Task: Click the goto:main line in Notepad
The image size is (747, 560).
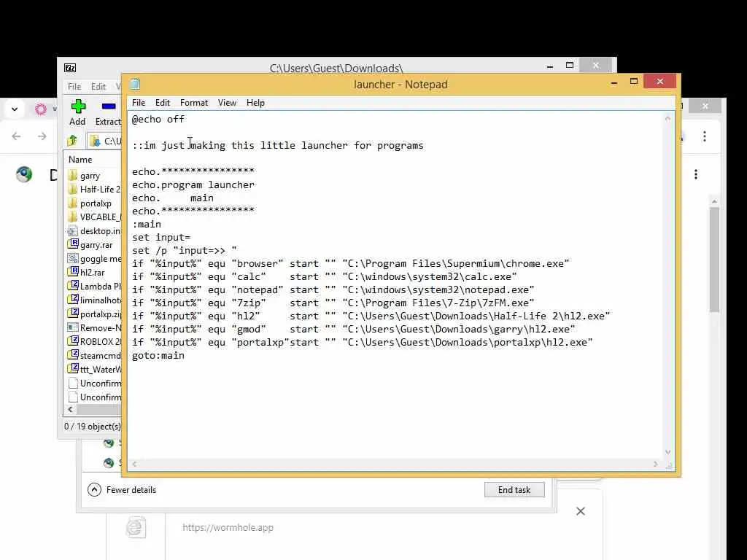Action: [158, 356]
